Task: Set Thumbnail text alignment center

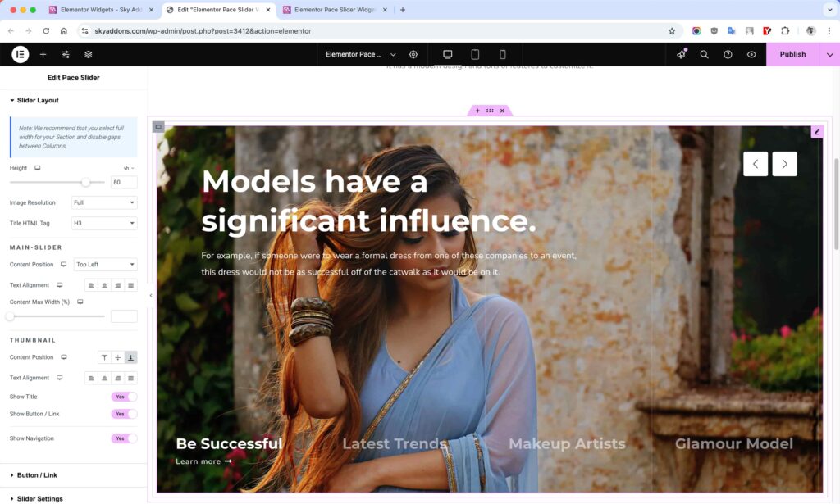Action: [x=104, y=379]
